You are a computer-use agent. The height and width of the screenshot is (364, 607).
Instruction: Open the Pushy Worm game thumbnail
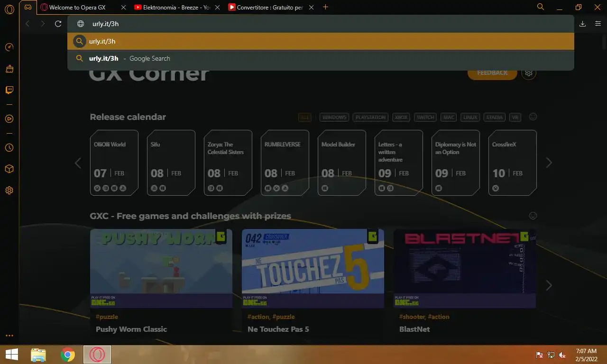pos(161,269)
